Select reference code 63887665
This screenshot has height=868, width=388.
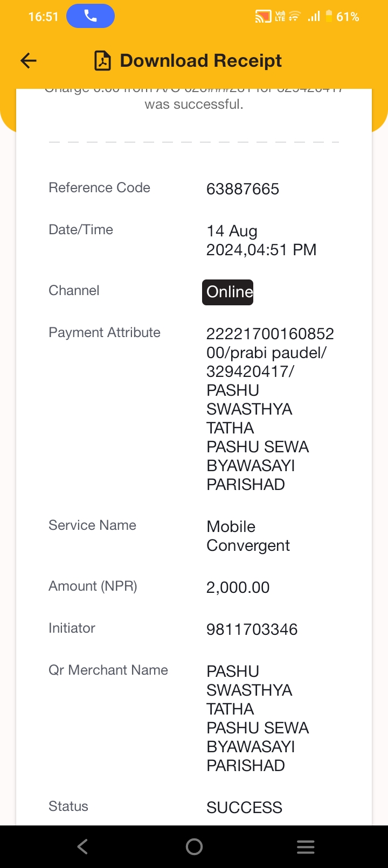(x=242, y=189)
